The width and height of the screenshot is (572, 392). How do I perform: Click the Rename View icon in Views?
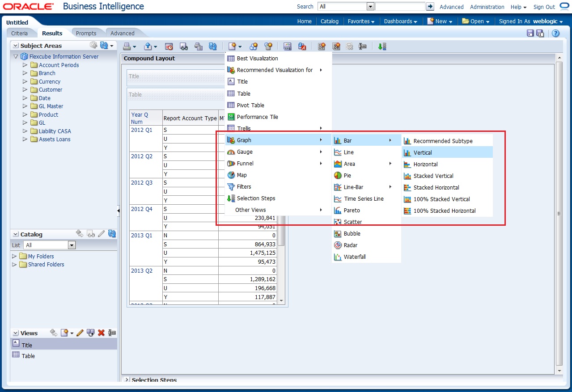[x=112, y=333]
